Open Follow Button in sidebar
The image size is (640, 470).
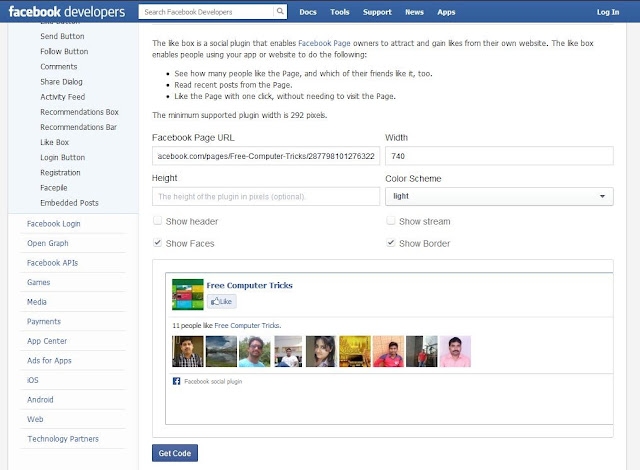[x=64, y=51]
